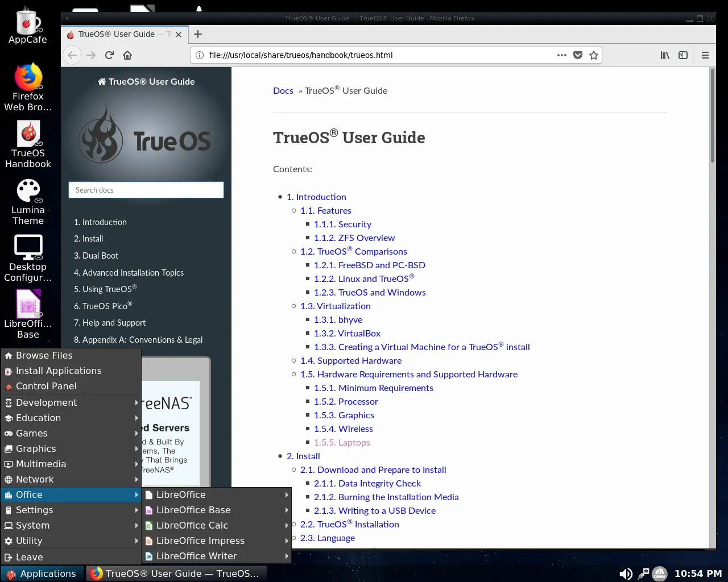Expand the System submenu
728x582 pixels.
click(x=71, y=525)
